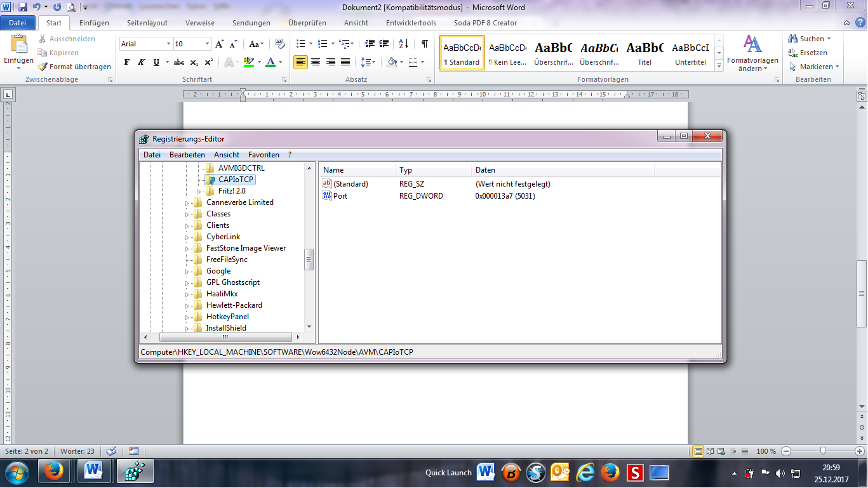Shrink the font size
This screenshot has height=488, width=868.
click(x=234, y=44)
